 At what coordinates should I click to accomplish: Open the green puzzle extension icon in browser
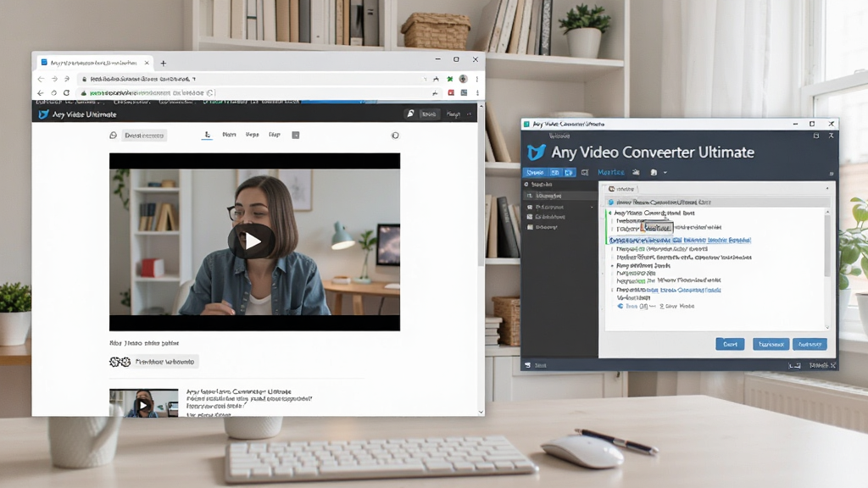tap(450, 79)
